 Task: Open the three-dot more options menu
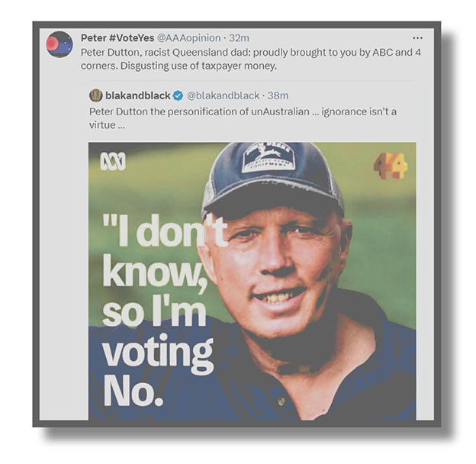click(417, 37)
